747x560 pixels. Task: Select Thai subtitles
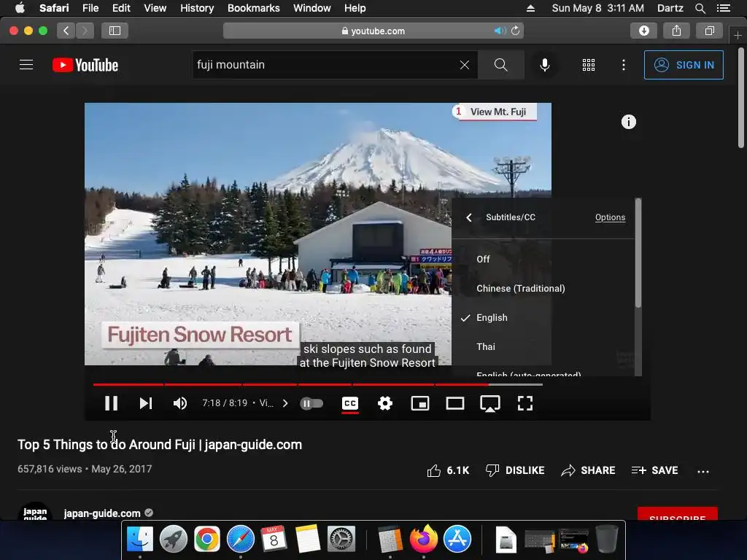click(x=543, y=346)
